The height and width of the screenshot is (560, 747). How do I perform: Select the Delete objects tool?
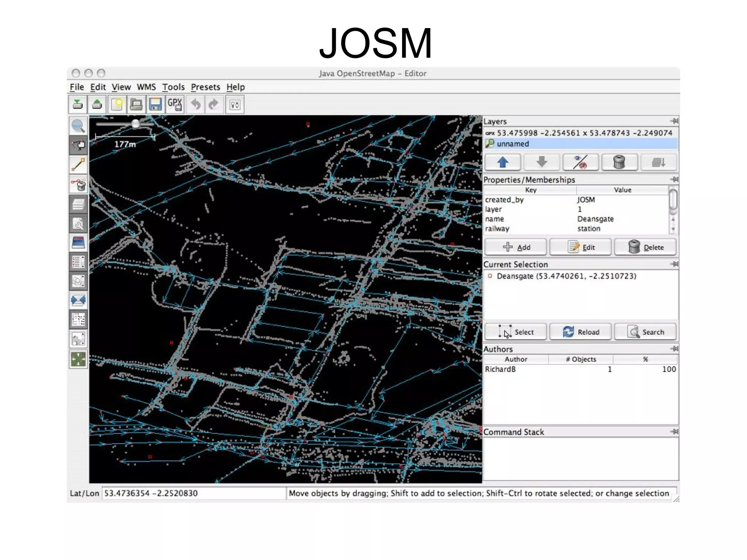tap(78, 184)
